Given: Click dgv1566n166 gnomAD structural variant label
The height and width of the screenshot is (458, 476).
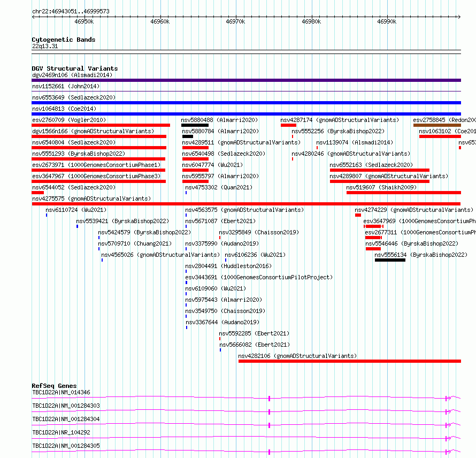Looking at the screenshot, I should pos(93,131).
